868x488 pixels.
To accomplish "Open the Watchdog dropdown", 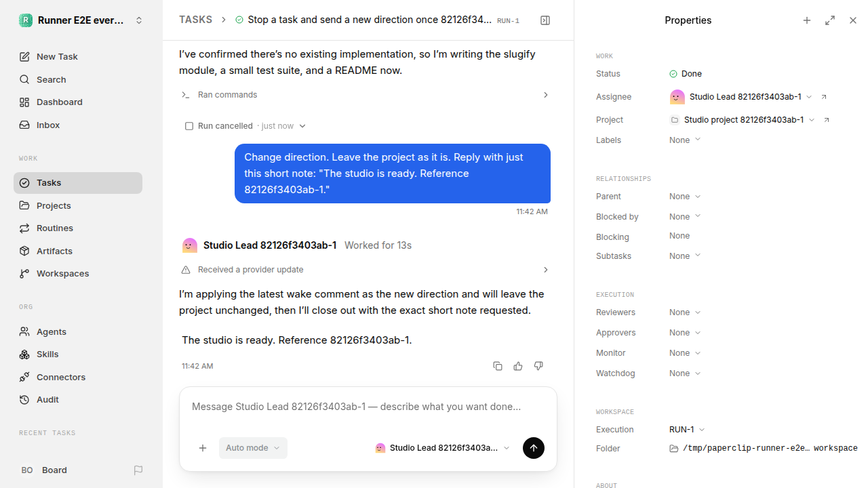I will click(x=685, y=373).
